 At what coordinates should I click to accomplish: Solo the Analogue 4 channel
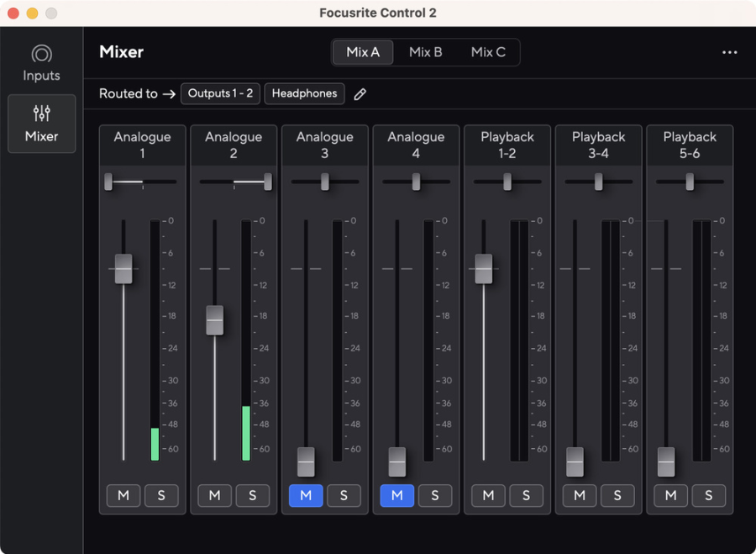coord(434,496)
